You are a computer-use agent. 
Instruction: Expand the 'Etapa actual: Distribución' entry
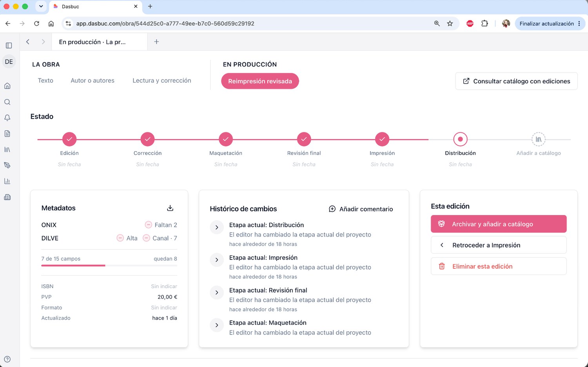(x=217, y=228)
